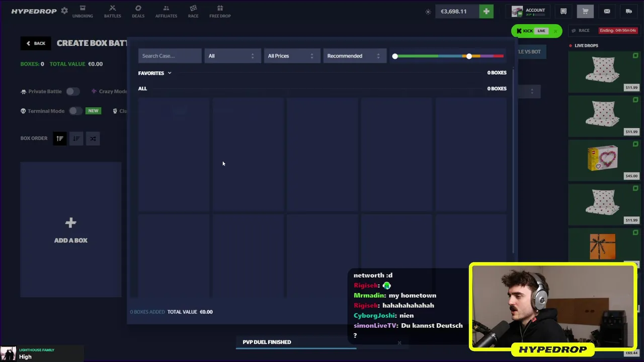Viewport: 644px width, 362px height.
Task: Click the box picker vertical scrollbar
Action: (x=513, y=161)
